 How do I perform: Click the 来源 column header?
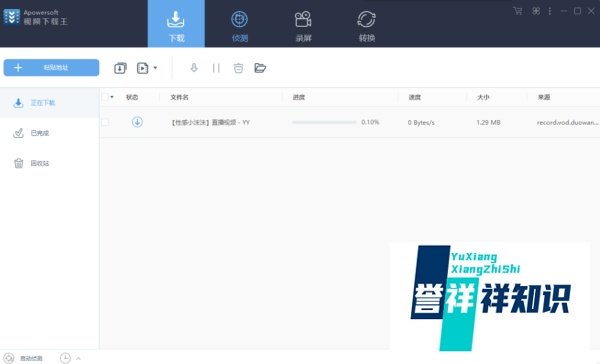pos(544,97)
